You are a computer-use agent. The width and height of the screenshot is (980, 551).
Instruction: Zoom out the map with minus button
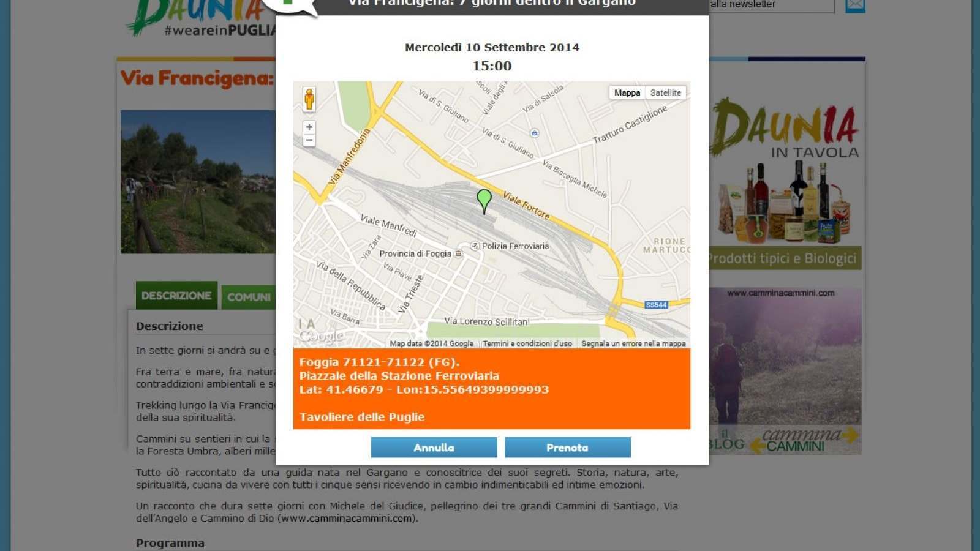(309, 140)
